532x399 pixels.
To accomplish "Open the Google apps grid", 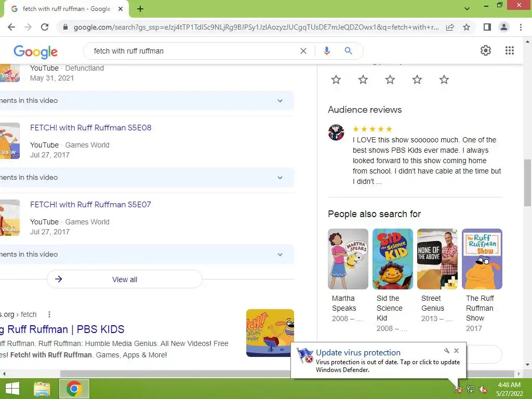I will point(510,50).
